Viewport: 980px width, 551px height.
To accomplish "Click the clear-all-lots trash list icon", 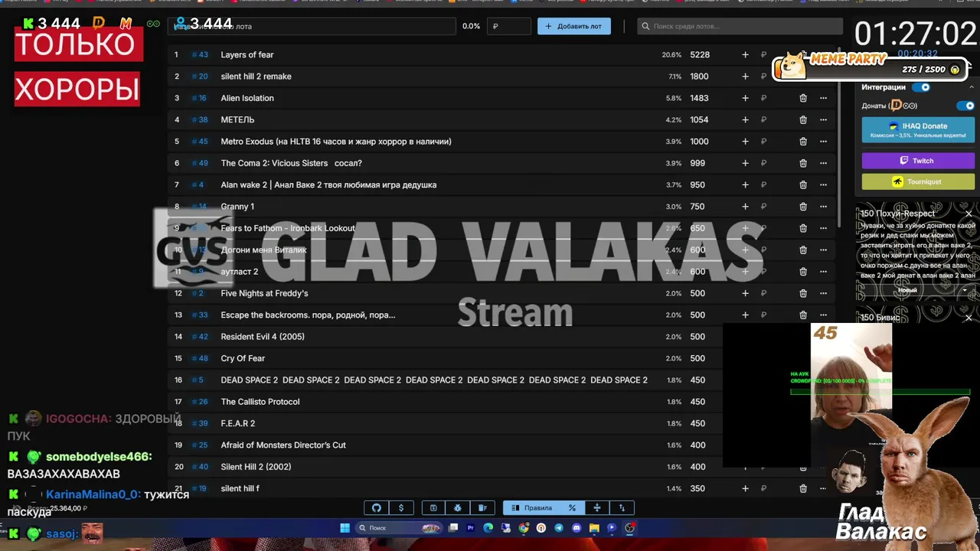I will [x=482, y=508].
